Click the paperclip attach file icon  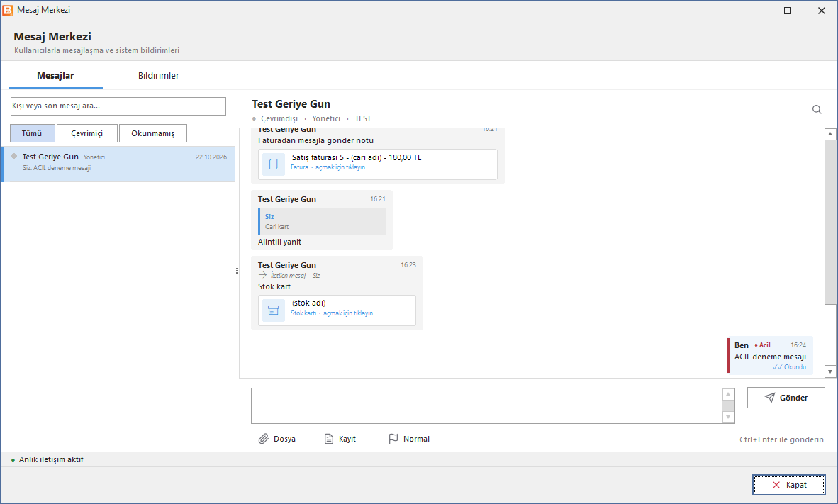pos(264,439)
